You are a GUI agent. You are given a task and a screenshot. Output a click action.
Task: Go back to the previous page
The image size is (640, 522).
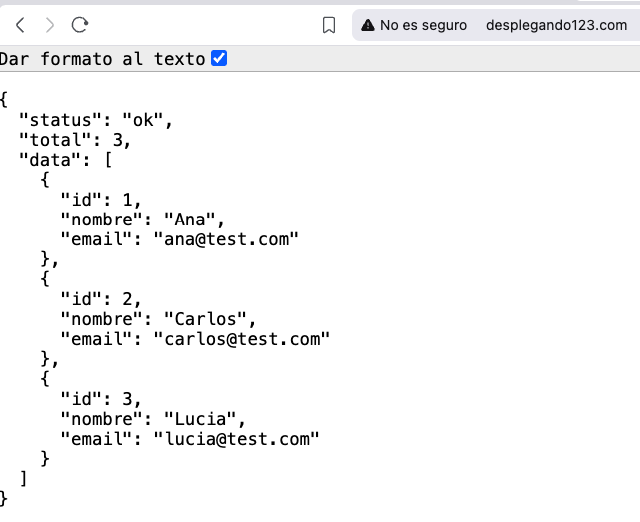pyautogui.click(x=20, y=25)
